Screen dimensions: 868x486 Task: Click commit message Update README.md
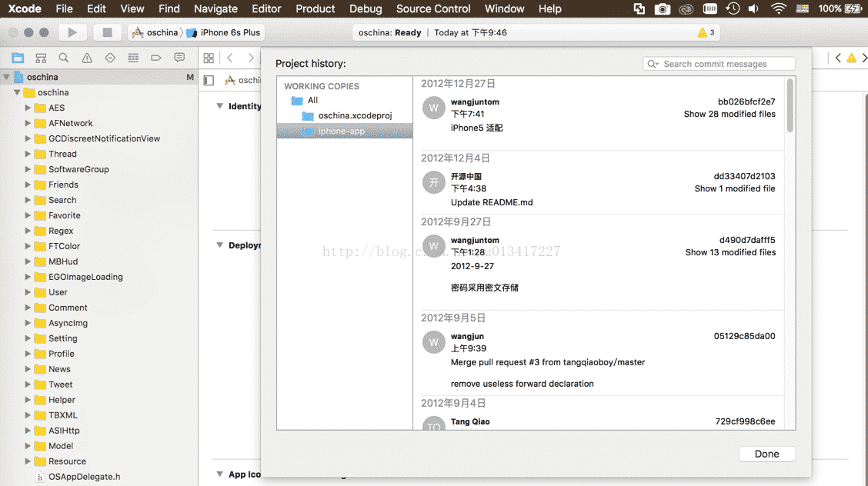(x=492, y=202)
